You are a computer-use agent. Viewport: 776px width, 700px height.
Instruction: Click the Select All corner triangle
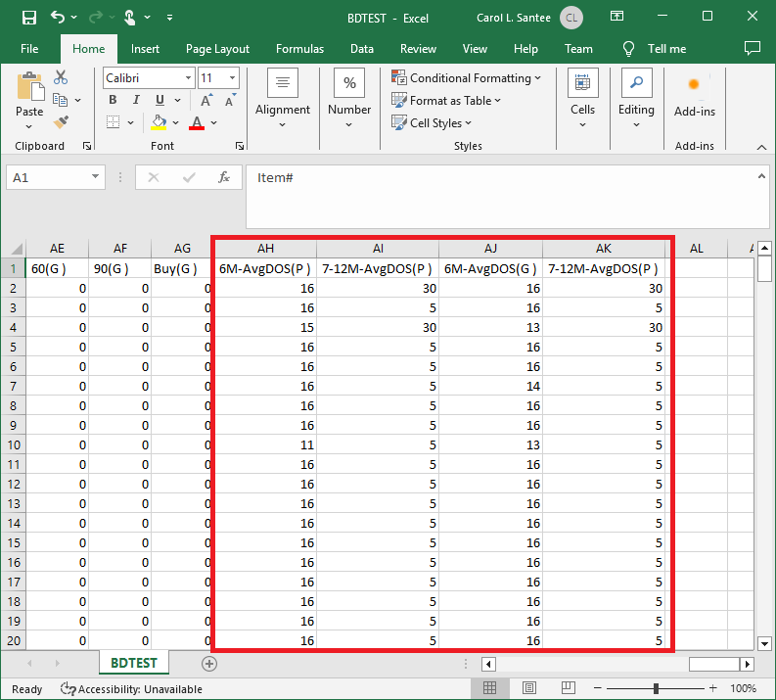[x=17, y=248]
